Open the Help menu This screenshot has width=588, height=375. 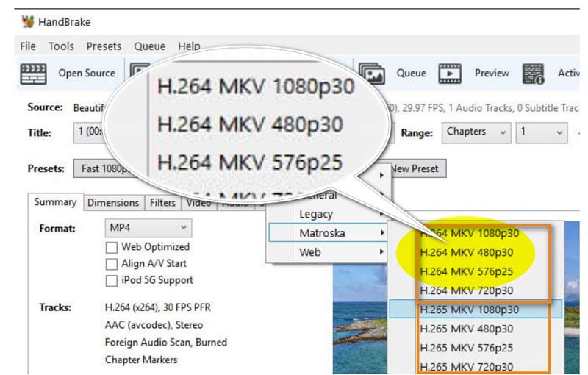(x=189, y=46)
